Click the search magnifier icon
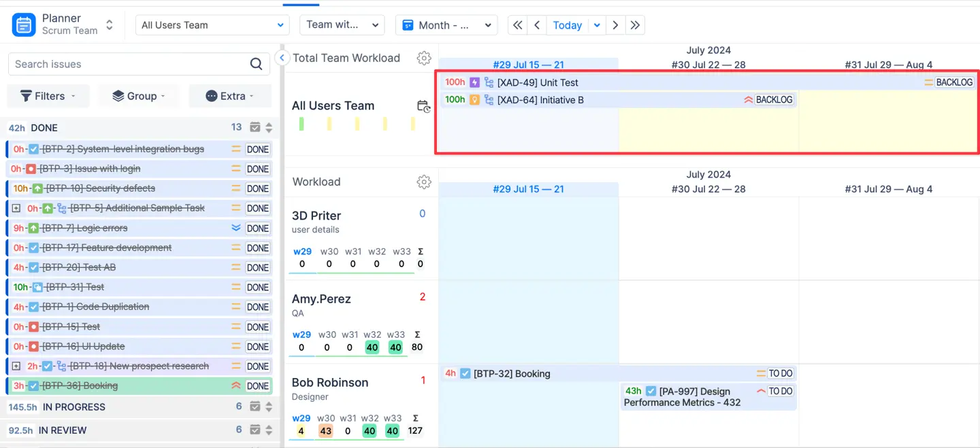The height and width of the screenshot is (448, 980). point(256,64)
